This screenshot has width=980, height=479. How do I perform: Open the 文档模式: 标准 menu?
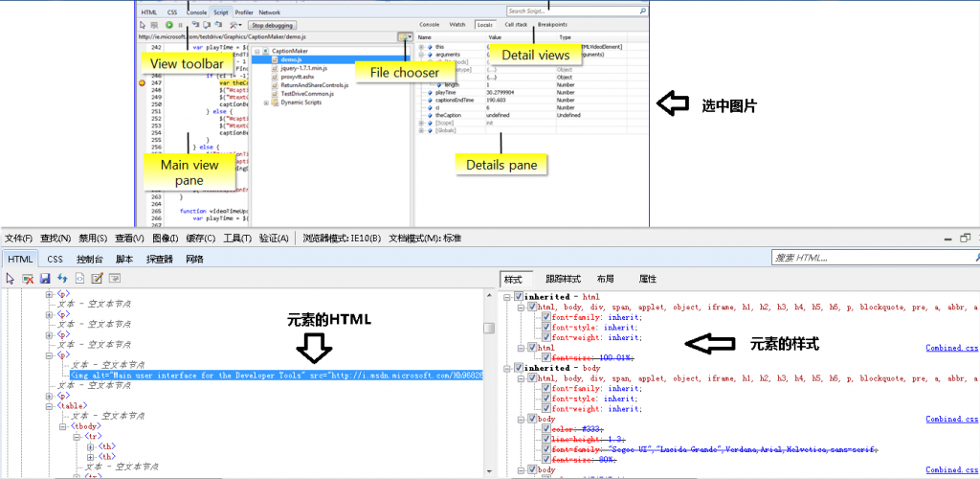pyautogui.click(x=425, y=239)
